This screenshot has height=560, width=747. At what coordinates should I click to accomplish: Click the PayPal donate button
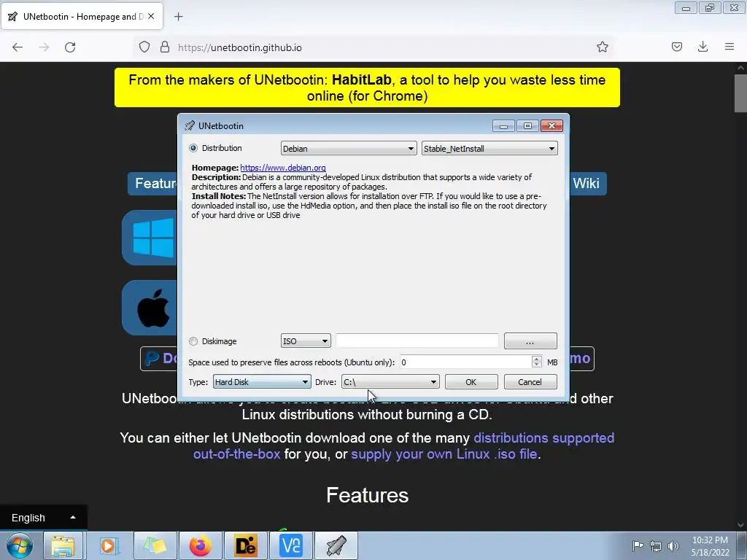point(158,358)
